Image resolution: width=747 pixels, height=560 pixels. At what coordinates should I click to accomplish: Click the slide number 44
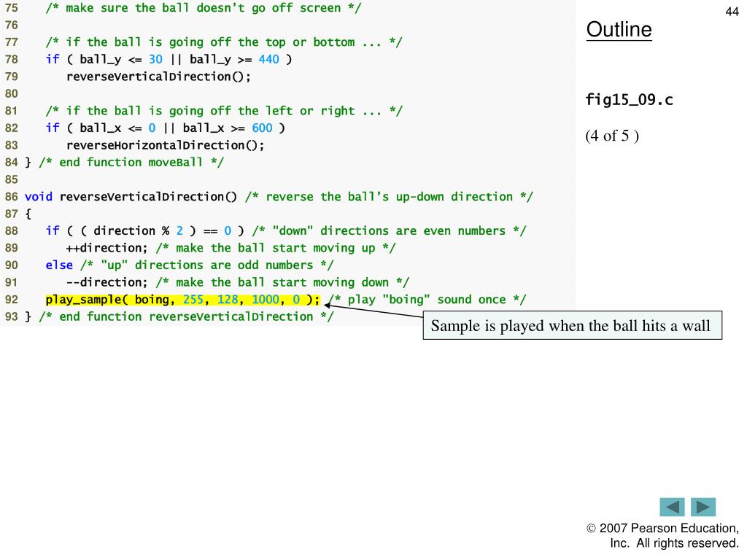click(x=732, y=12)
